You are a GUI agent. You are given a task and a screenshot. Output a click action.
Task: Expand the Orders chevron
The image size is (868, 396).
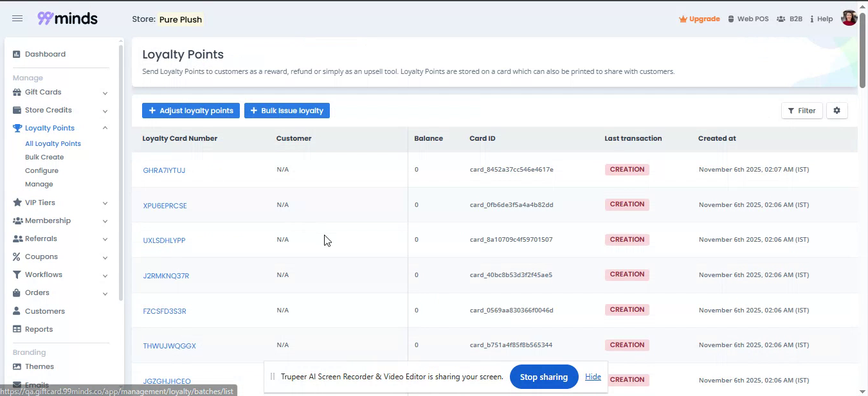click(x=105, y=294)
